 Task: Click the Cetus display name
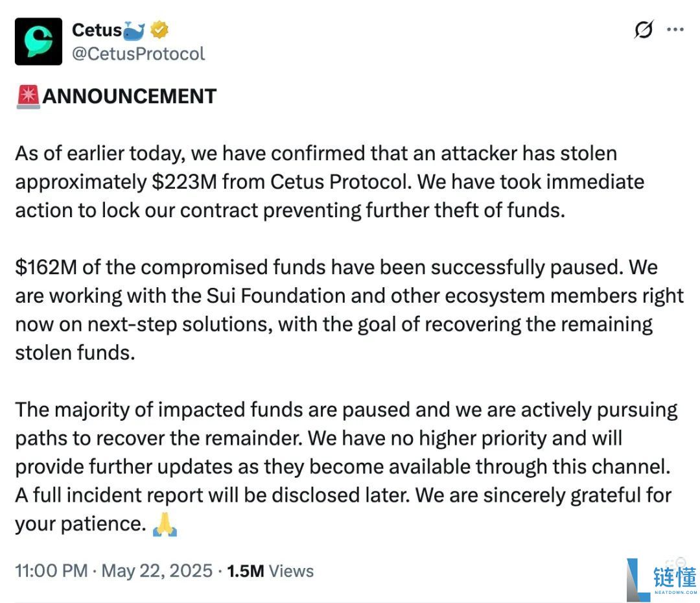97,30
